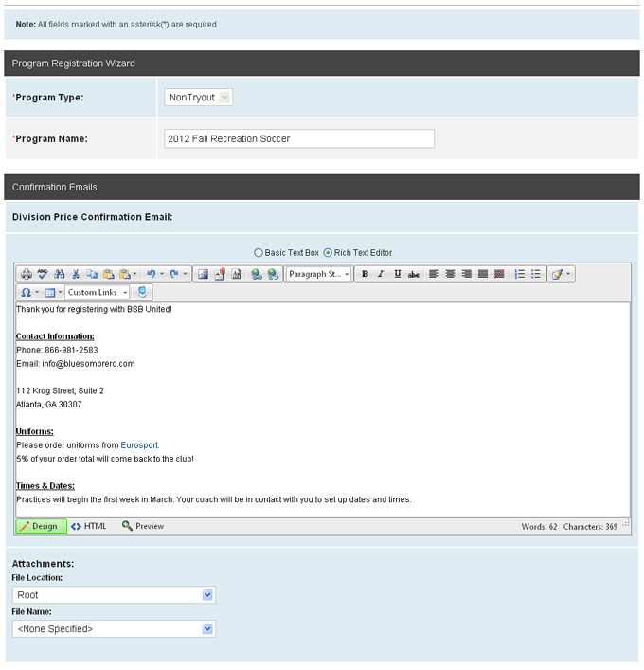Click the '112 Krog Street, Suite 2' line
This screenshot has height=670, width=644.
pos(60,391)
